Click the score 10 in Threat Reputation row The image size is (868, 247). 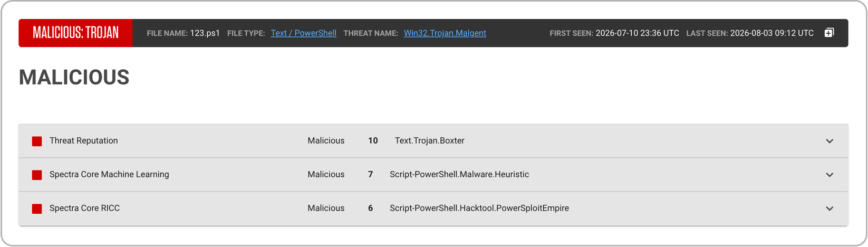point(373,140)
